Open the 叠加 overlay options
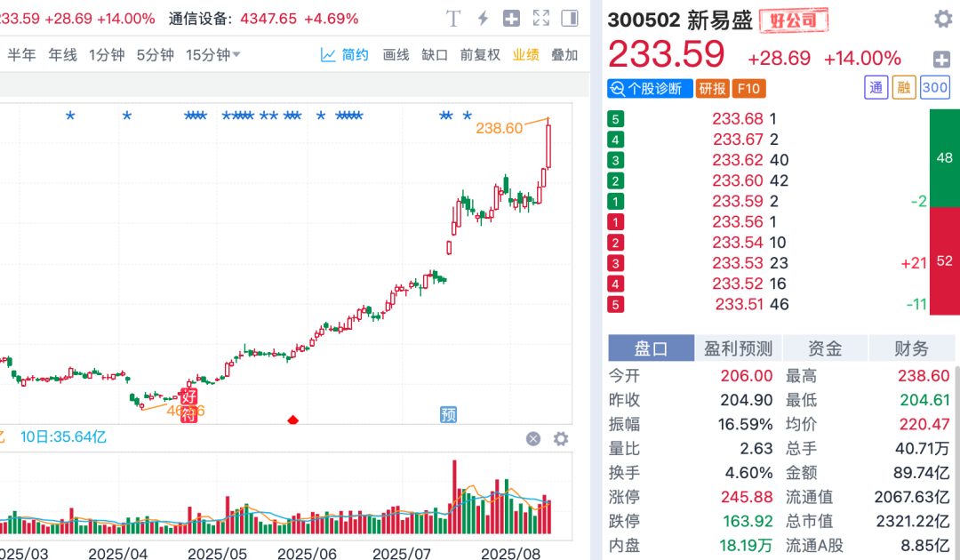 (565, 54)
